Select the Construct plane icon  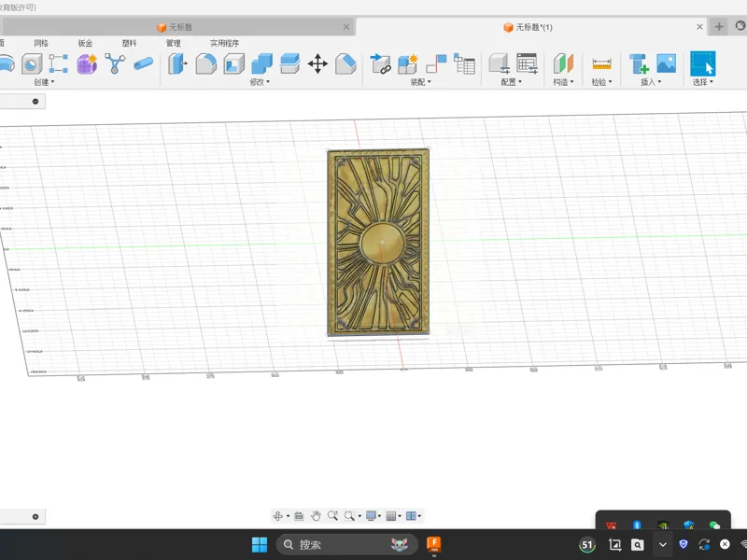pos(563,63)
